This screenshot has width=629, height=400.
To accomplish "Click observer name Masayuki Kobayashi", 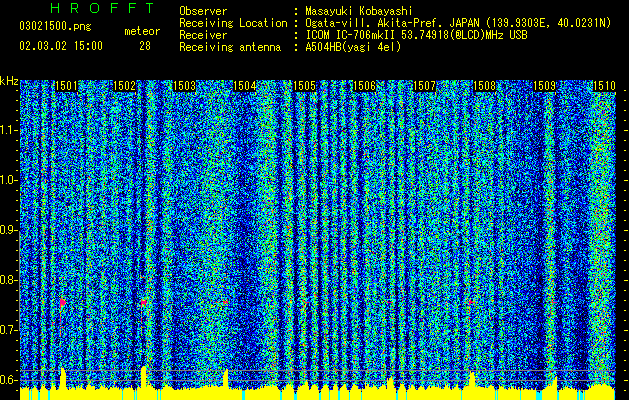I will (x=359, y=11).
